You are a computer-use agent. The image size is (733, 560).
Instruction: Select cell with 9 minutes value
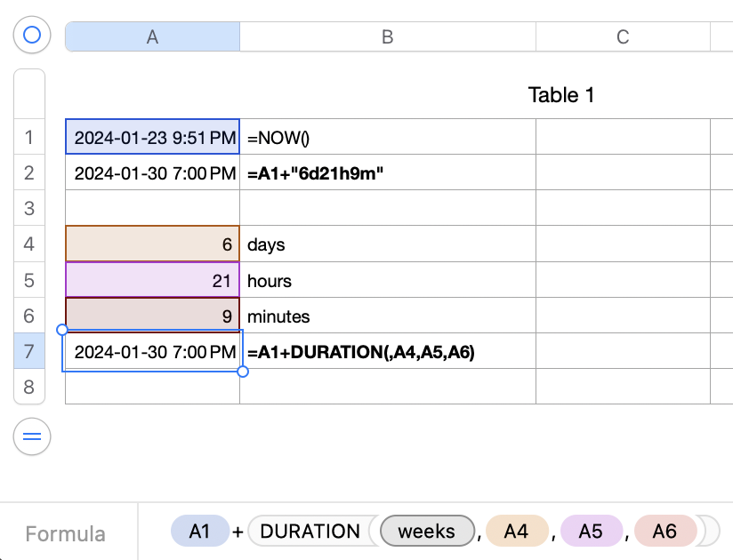click(x=152, y=316)
